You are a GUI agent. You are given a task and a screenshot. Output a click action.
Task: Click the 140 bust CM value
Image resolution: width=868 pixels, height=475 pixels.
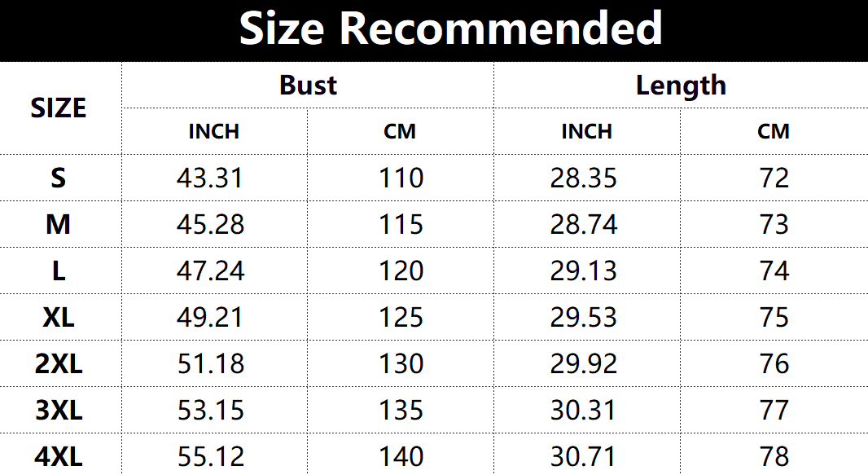401,457
